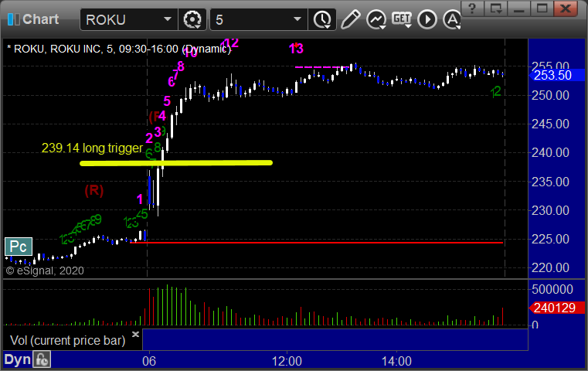Minimize the chart window
Screen dimensions: 588x371
518,8
